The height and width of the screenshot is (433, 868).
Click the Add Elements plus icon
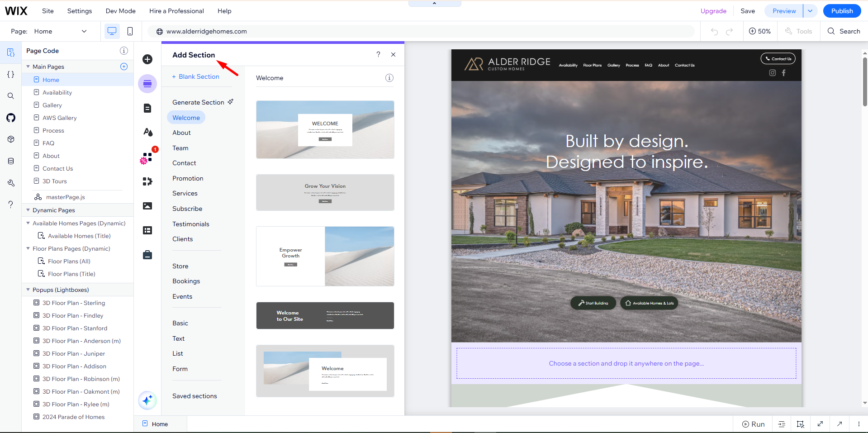click(x=147, y=59)
